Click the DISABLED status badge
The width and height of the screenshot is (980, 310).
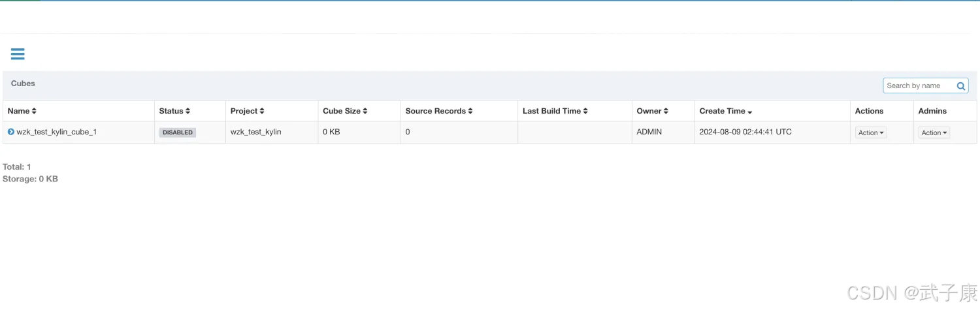coord(178,132)
